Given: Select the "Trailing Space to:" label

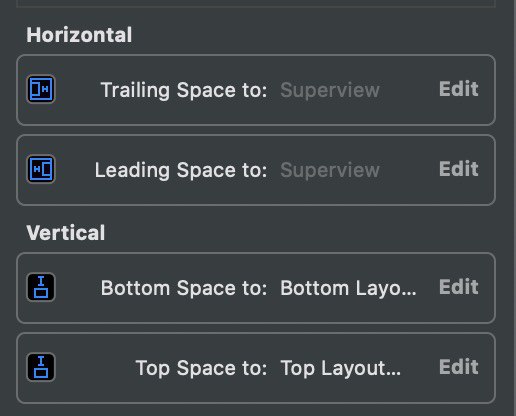Looking at the screenshot, I should pos(184,90).
